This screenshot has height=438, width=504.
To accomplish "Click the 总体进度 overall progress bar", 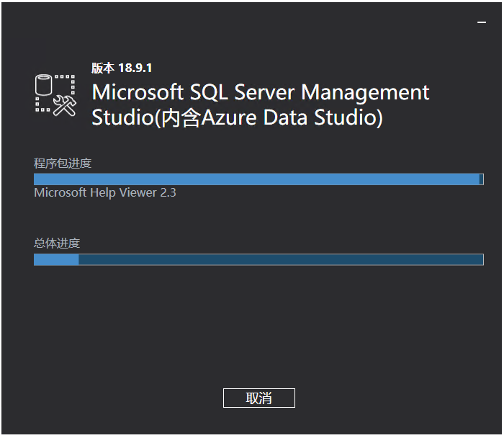I will pyautogui.click(x=258, y=259).
